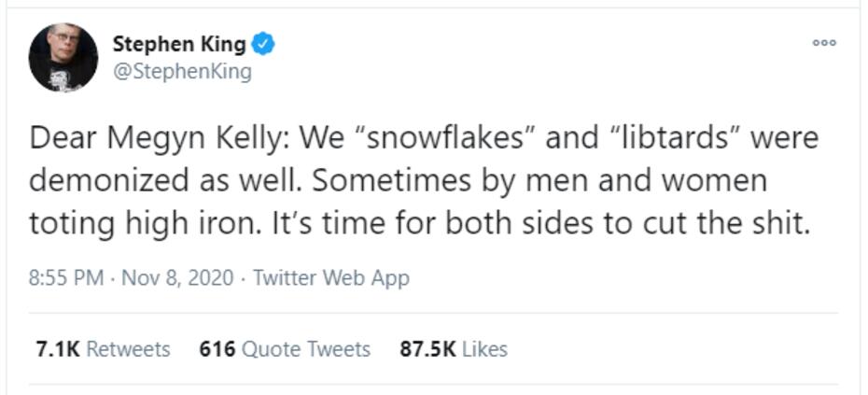Viewport: 868px width, 395px height.
Task: Open Stephen King's profile avatar picture
Action: [63, 57]
